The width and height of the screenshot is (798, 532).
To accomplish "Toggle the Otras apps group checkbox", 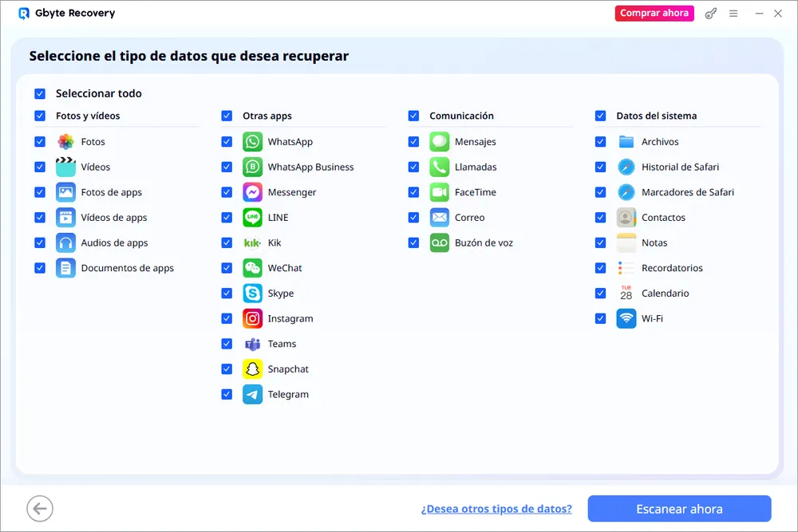I will pyautogui.click(x=227, y=116).
